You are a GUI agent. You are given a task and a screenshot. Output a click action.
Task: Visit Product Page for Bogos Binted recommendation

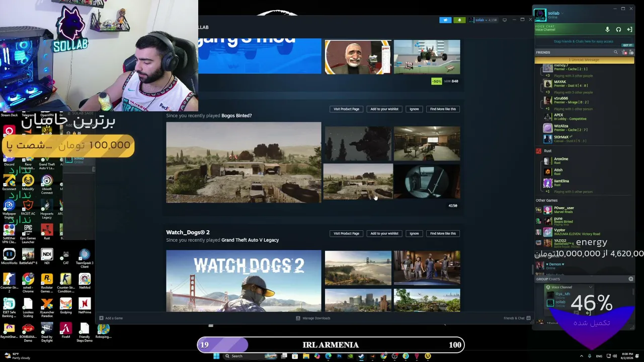(346, 109)
